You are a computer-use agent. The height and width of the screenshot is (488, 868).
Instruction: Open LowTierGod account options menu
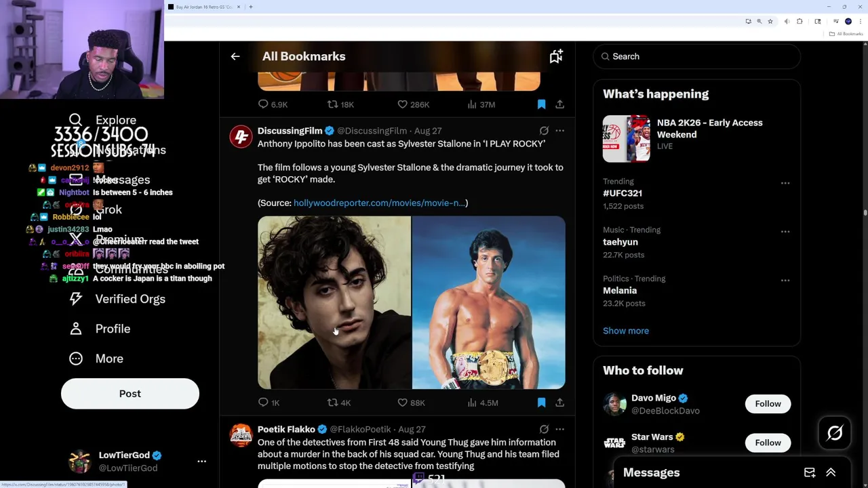[201, 462]
